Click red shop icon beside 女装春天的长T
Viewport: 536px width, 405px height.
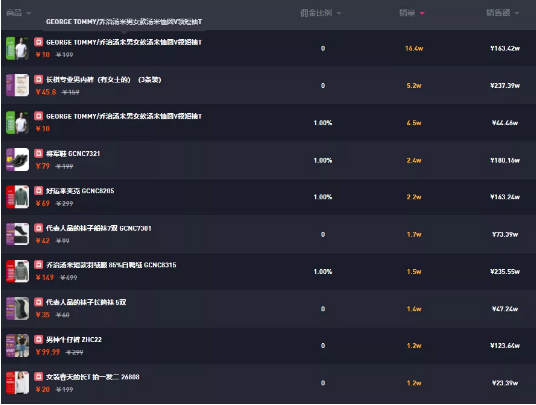(x=38, y=376)
